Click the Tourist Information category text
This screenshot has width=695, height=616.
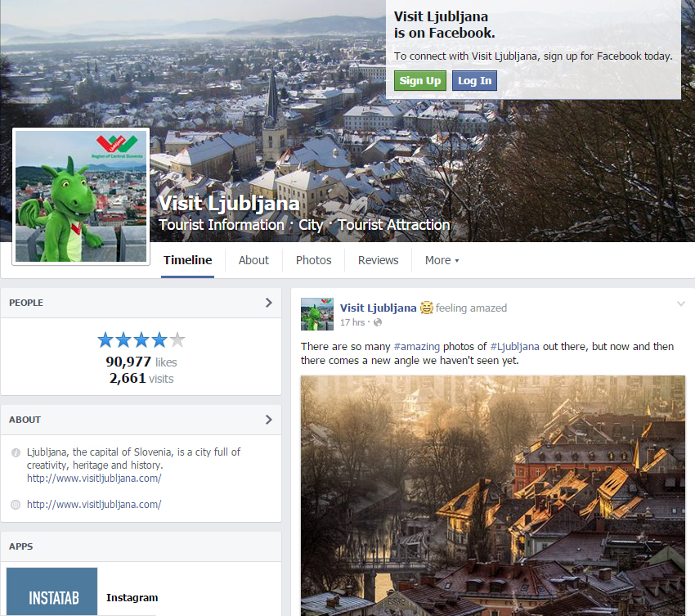(x=222, y=225)
